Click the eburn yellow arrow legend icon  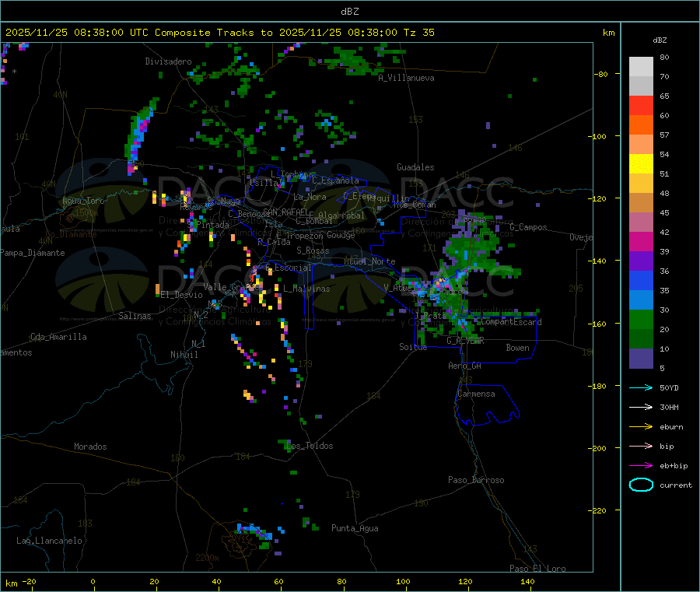pyautogui.click(x=641, y=427)
